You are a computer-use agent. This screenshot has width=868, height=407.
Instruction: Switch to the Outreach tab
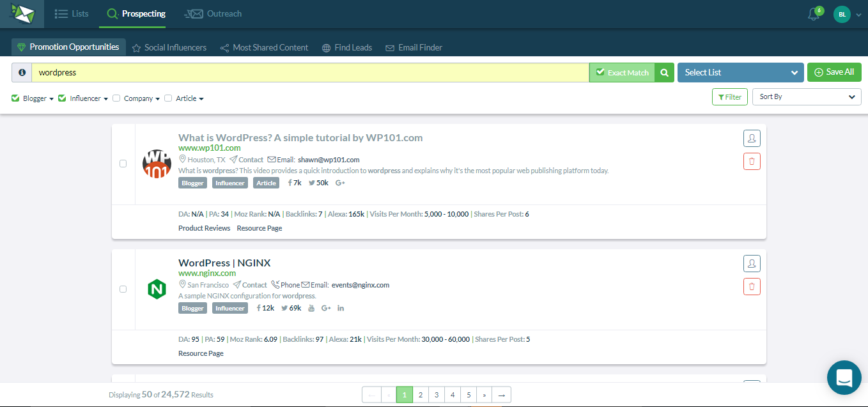coord(213,13)
